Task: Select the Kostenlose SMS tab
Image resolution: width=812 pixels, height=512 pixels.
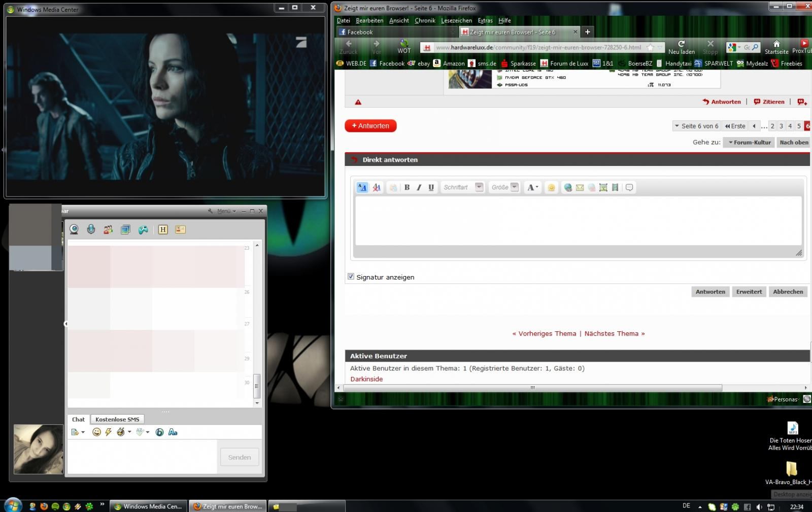Action: [x=117, y=419]
